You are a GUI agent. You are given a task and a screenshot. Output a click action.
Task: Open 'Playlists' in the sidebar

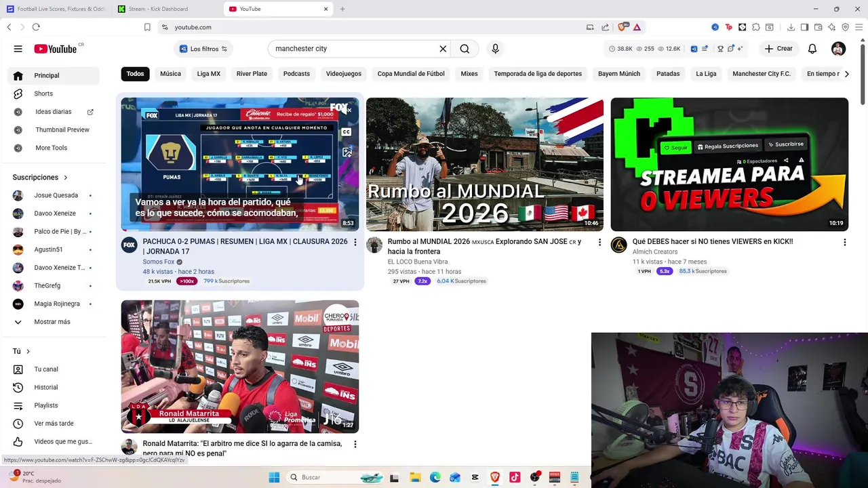54,405
